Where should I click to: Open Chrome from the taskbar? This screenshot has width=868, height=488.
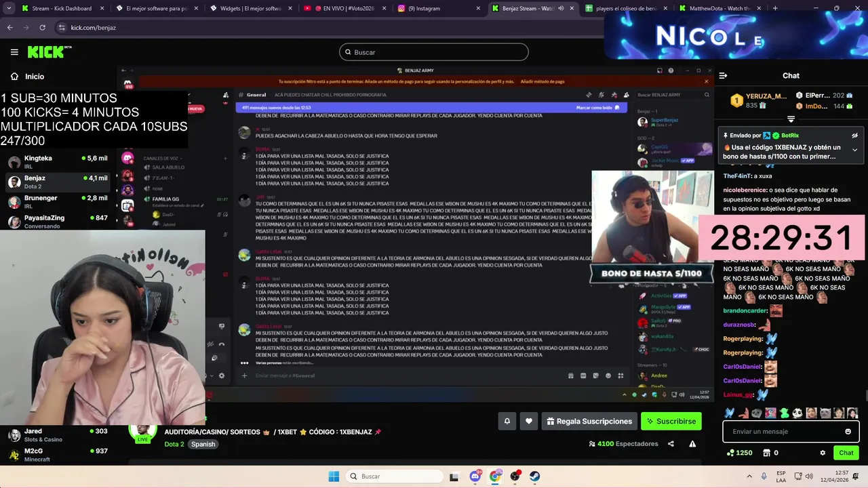tap(495, 476)
